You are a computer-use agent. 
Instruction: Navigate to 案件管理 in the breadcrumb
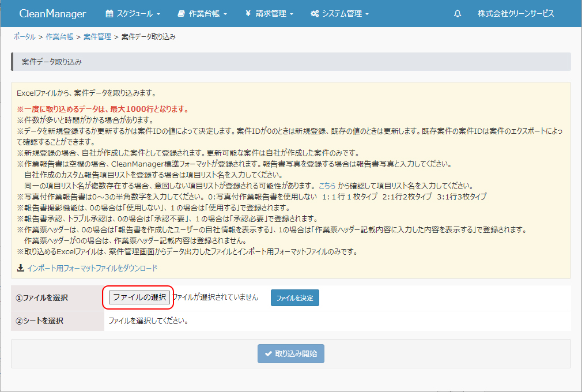click(97, 36)
